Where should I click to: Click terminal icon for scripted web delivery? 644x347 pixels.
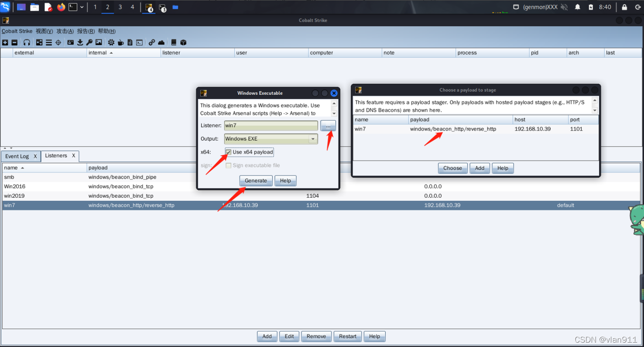(139, 42)
